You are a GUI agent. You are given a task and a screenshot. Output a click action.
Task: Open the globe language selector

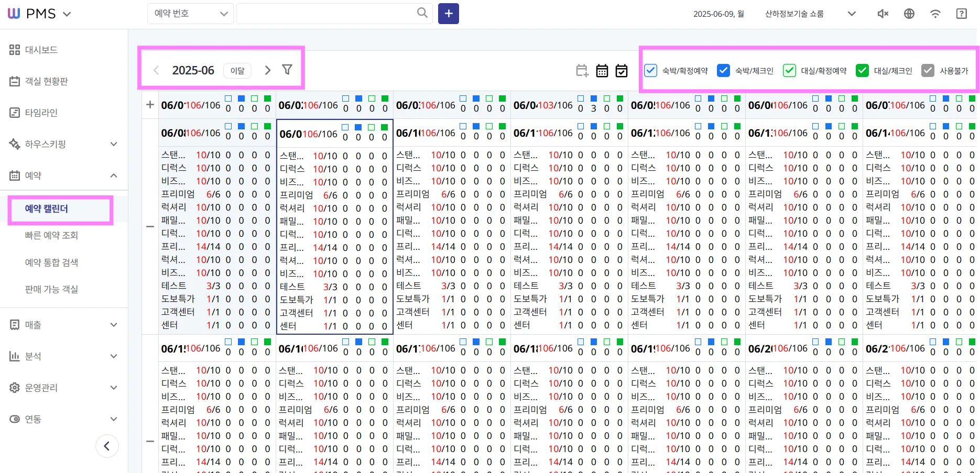coord(909,14)
